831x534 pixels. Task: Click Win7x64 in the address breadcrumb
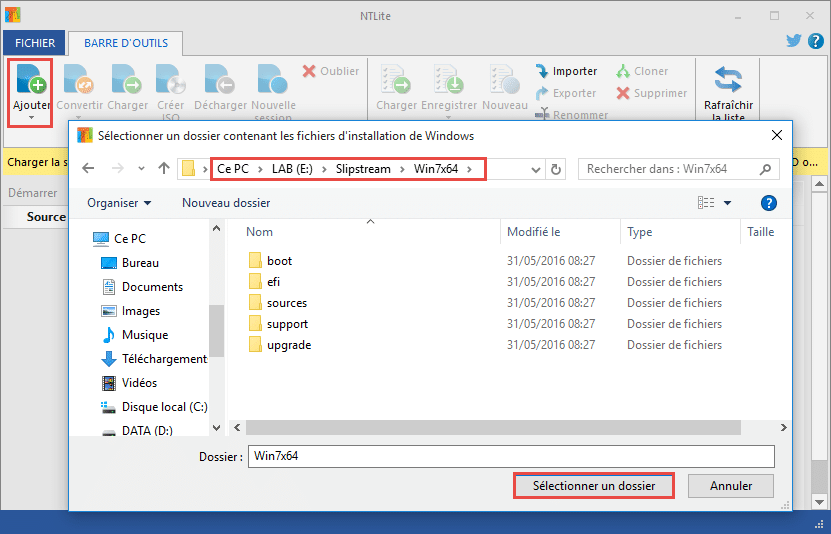[x=436, y=169]
